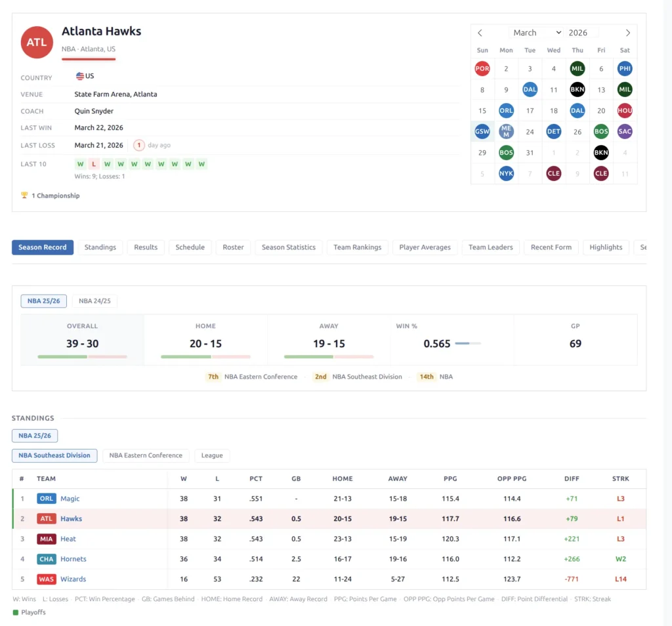
Task: Open the Team Leaders tab
Action: tap(491, 247)
